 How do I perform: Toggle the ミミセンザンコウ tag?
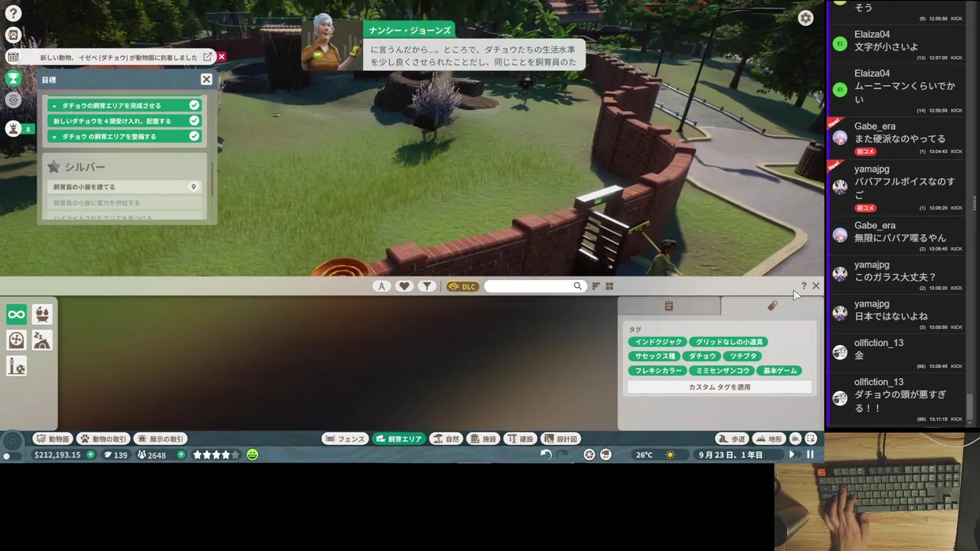pos(723,370)
